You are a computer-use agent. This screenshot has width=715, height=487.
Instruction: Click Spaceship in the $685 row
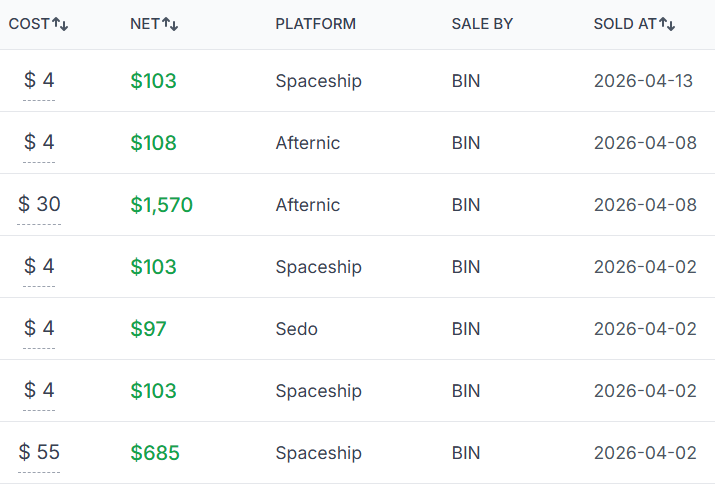318,453
